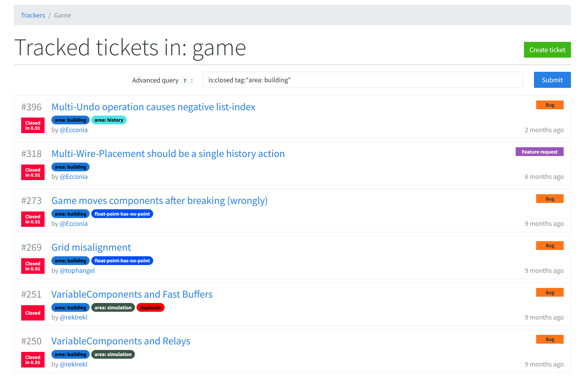This screenshot has width=588, height=376.
Task: Open ticket Multi-Undo operation causes negative list-index
Action: pos(153,107)
